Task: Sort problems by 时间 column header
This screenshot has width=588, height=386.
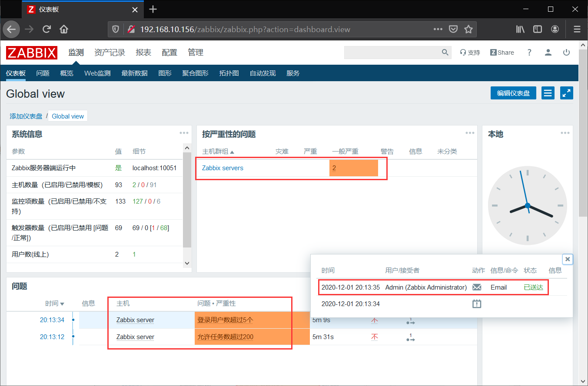Action: tap(55, 304)
